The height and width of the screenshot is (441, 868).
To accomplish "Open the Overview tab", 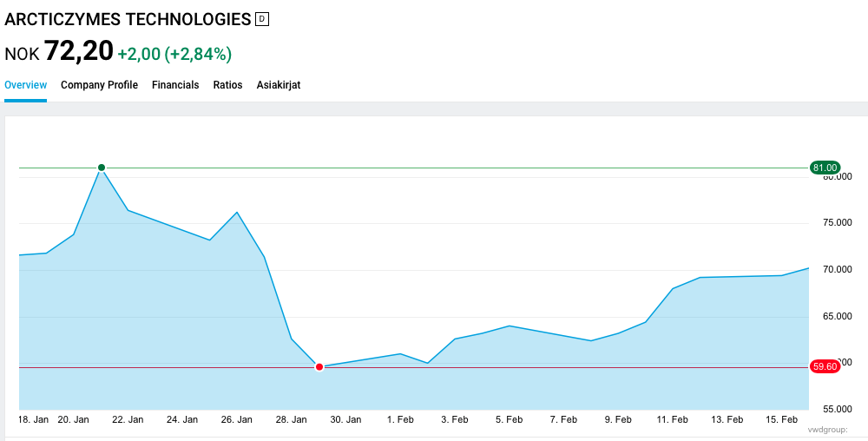I will coord(25,85).
